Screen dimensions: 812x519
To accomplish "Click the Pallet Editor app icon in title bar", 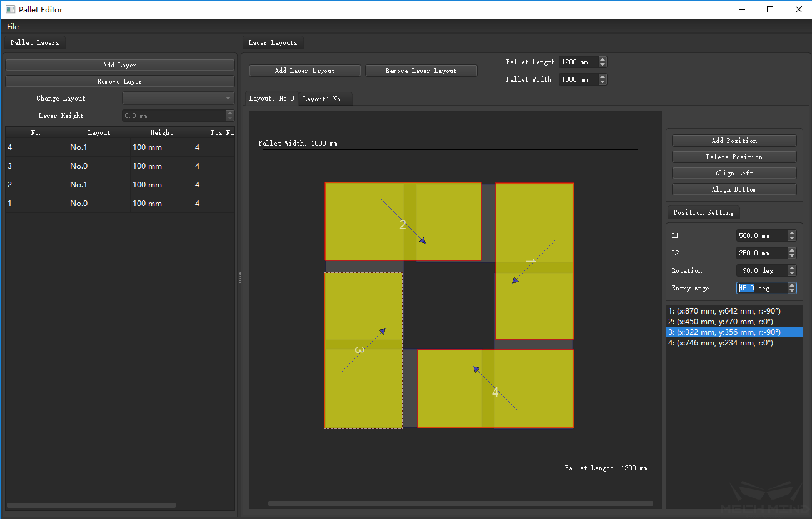I will (10, 9).
